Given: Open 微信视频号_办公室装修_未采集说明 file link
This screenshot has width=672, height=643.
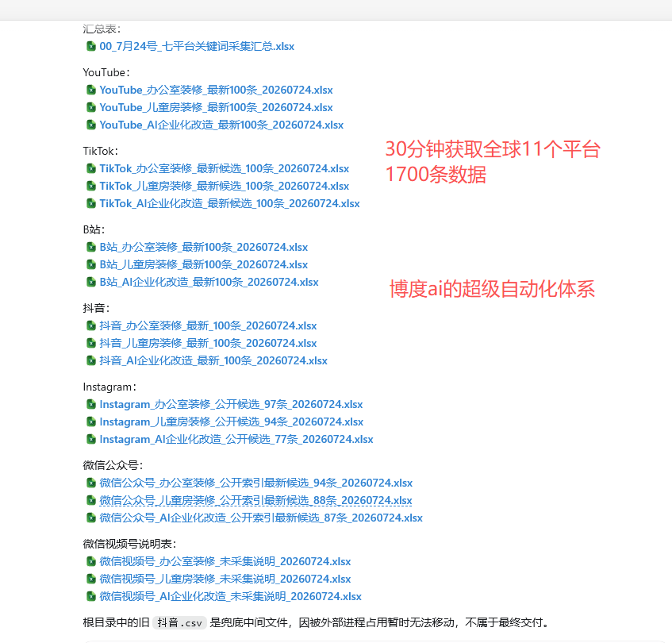Looking at the screenshot, I should click(225, 561).
